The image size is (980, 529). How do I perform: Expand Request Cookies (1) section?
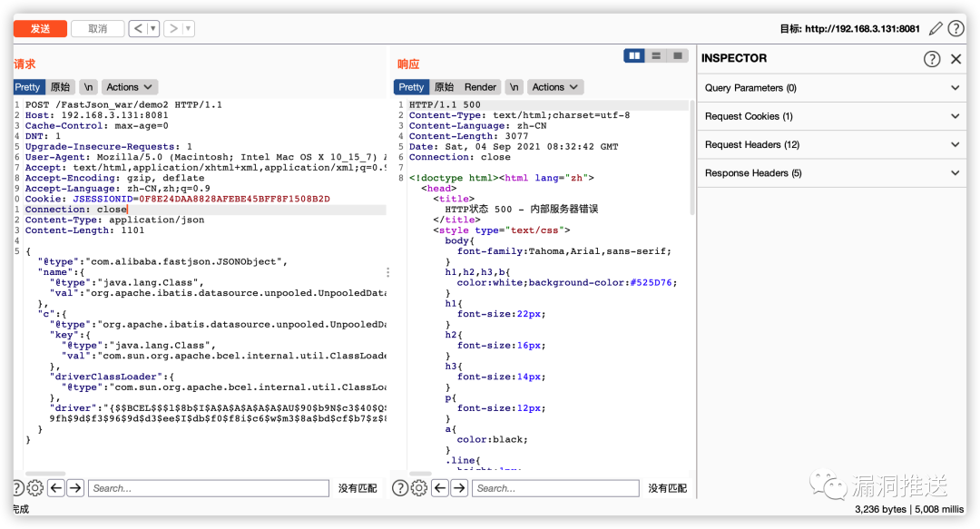832,116
